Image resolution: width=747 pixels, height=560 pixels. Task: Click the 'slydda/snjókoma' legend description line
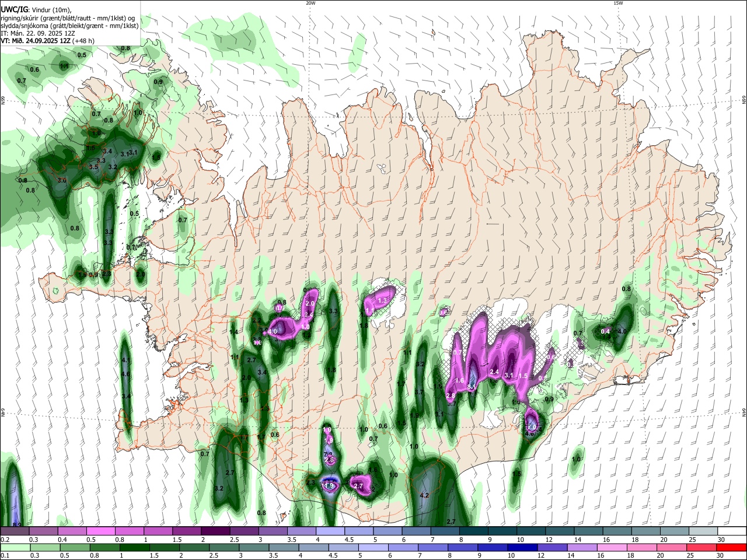pyautogui.click(x=69, y=26)
